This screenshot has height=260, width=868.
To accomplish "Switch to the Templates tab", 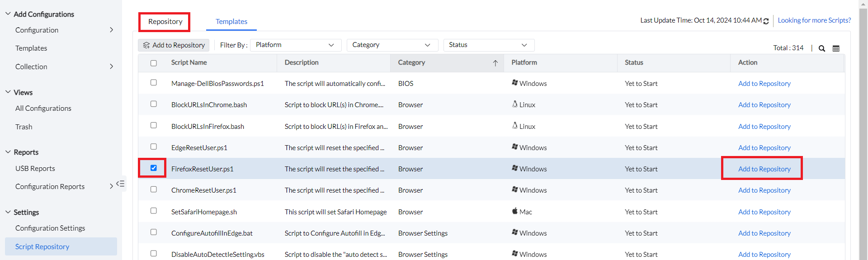I will click(x=231, y=22).
